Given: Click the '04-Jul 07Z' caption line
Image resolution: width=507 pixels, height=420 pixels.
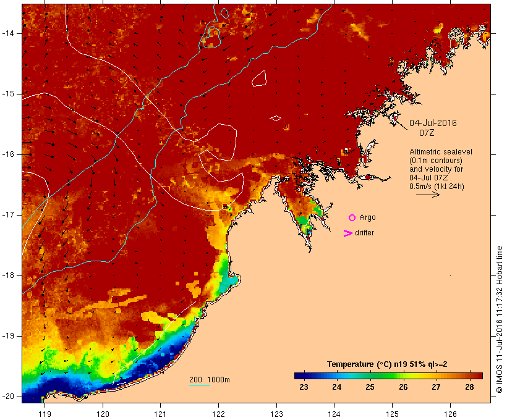Looking at the screenshot, I should 428,178.
